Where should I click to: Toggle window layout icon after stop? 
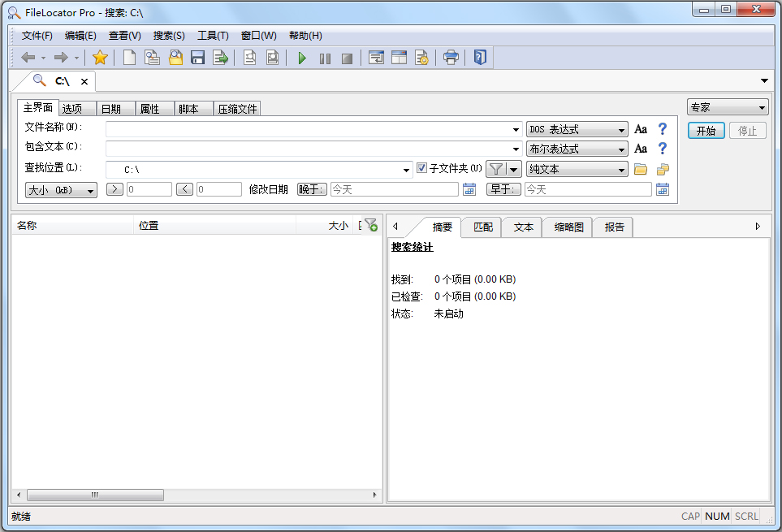click(376, 58)
